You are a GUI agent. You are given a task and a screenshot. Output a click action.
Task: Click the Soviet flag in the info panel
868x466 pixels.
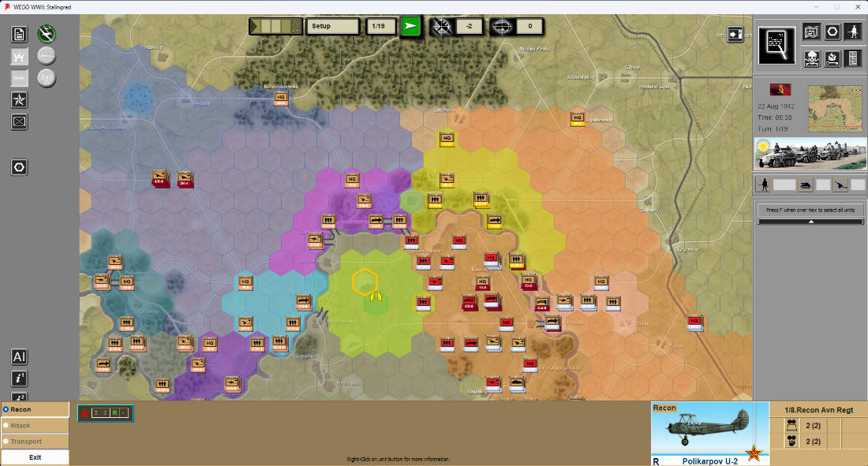point(780,90)
